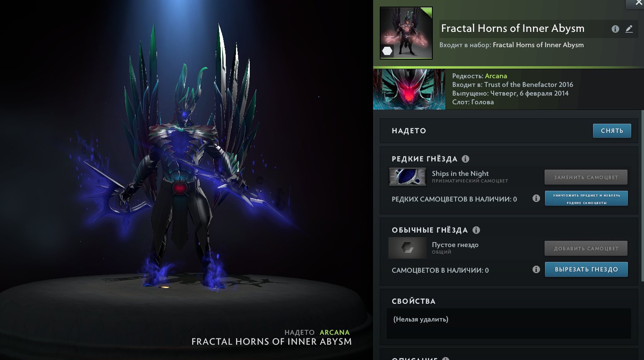Click Уничтожить предмет и извлечь button

pyautogui.click(x=586, y=198)
